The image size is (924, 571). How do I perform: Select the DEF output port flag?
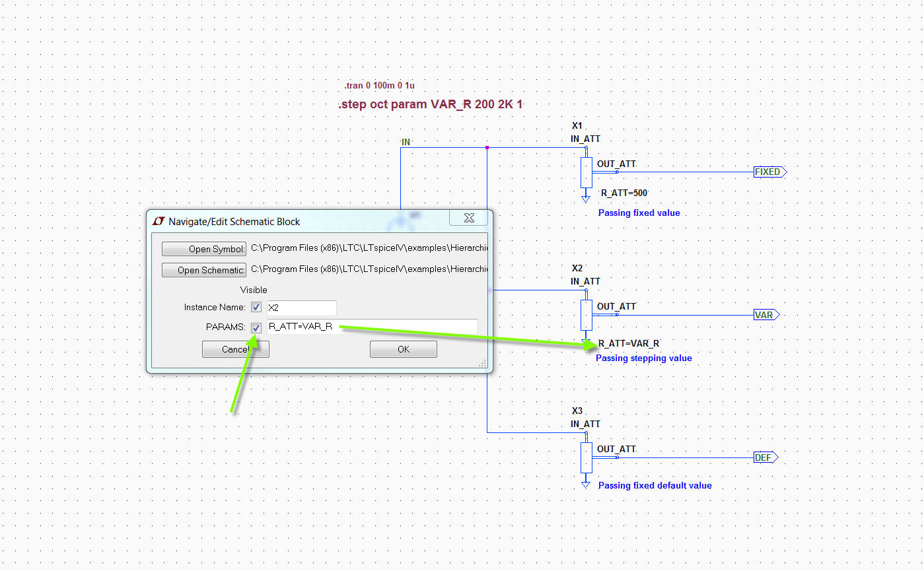point(765,457)
